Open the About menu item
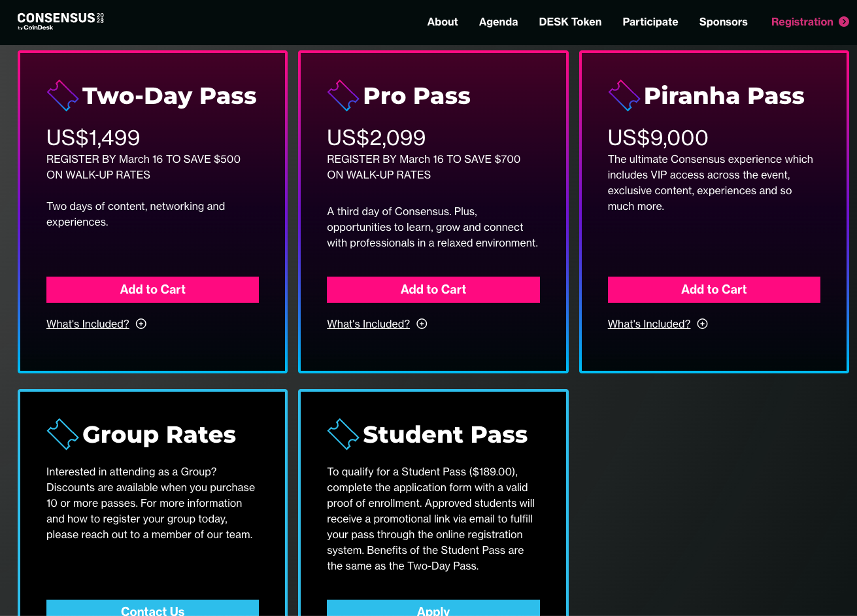The image size is (857, 616). [x=443, y=22]
